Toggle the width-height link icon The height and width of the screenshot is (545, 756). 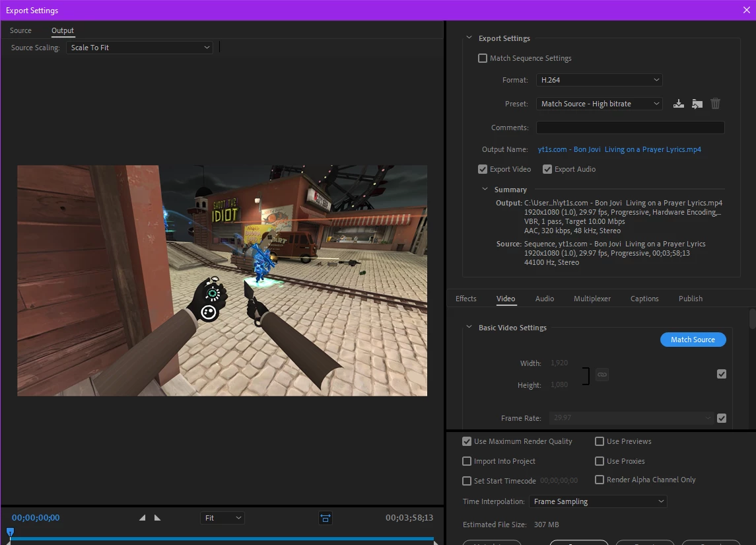tap(602, 375)
